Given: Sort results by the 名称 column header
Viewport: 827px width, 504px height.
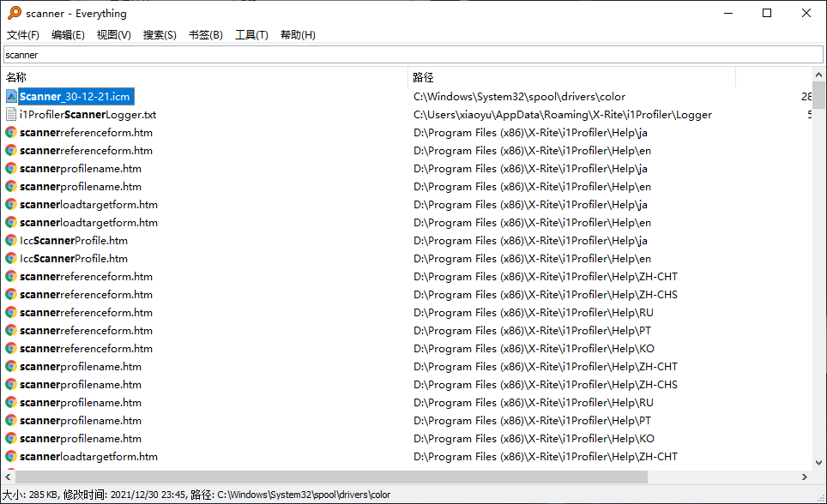Looking at the screenshot, I should [204, 77].
